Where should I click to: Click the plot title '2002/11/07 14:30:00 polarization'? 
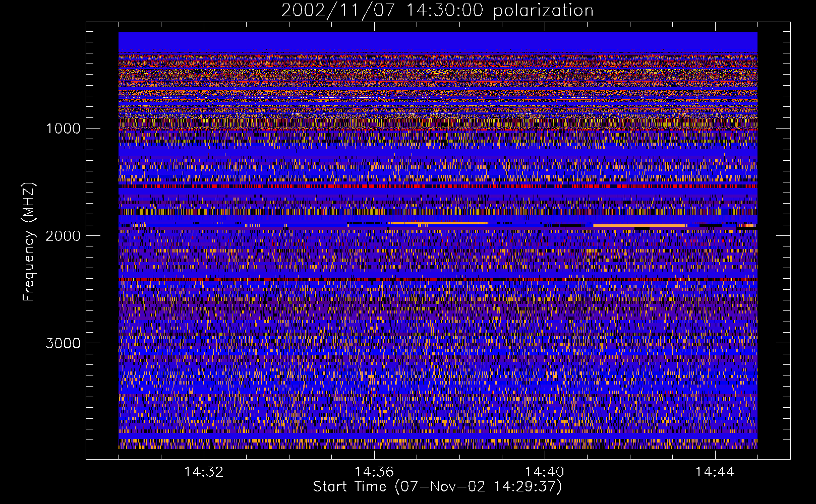coord(437,10)
